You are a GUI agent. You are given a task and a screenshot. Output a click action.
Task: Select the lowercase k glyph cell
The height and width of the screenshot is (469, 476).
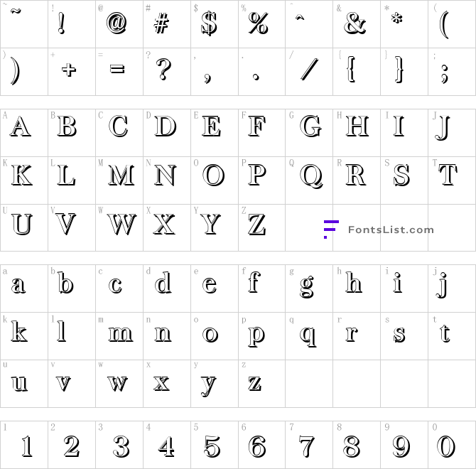pos(23,336)
